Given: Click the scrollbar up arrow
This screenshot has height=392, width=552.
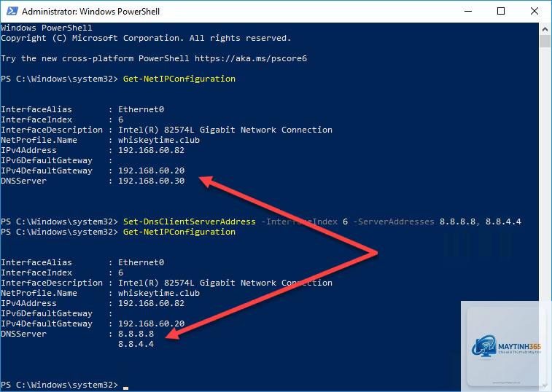Looking at the screenshot, I should (545, 30).
